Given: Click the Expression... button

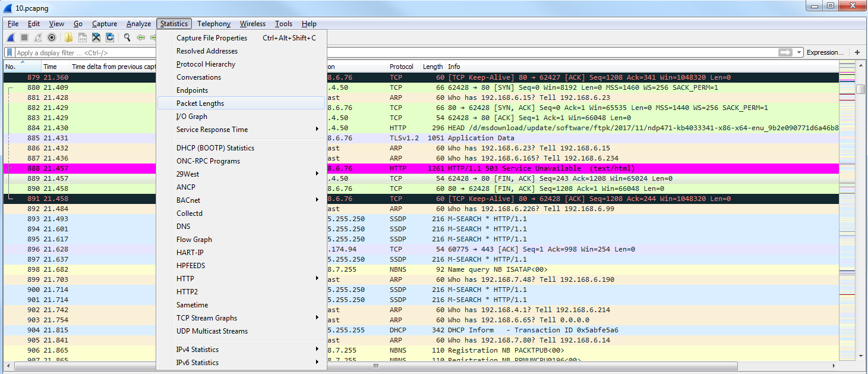Looking at the screenshot, I should pyautogui.click(x=825, y=52).
